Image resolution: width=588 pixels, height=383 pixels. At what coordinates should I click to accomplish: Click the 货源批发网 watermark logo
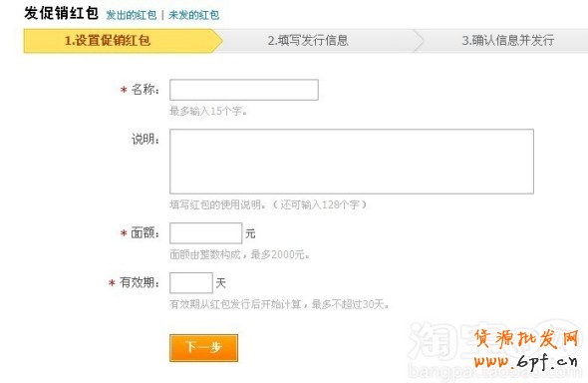(x=527, y=339)
